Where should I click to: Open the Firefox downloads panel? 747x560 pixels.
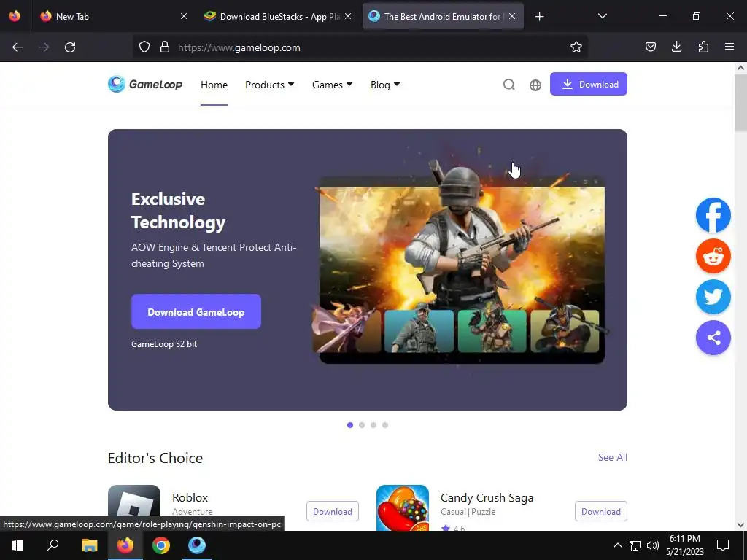676,47
